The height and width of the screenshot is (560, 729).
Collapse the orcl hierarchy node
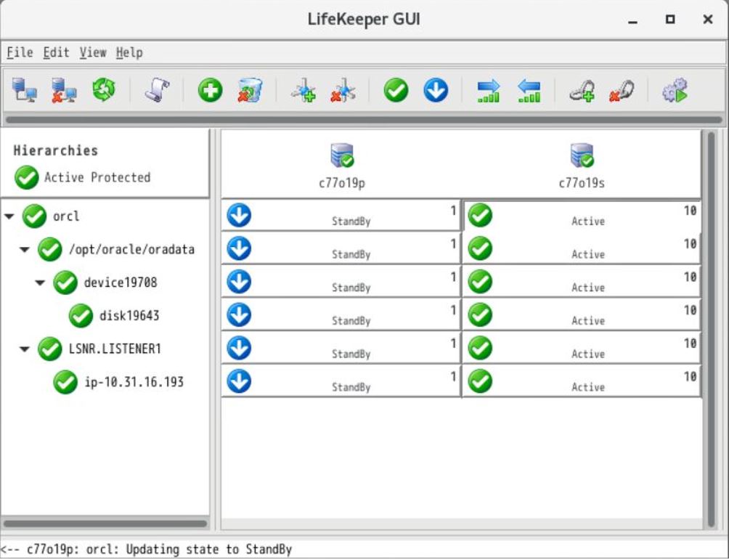(9, 216)
